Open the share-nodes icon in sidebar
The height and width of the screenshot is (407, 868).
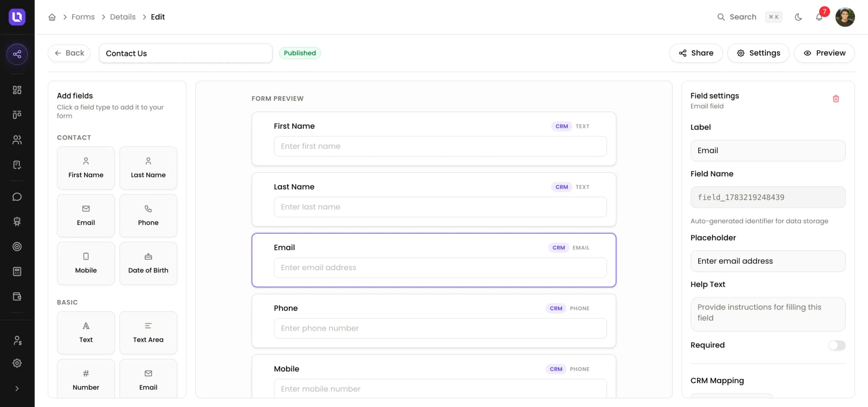[x=17, y=54]
